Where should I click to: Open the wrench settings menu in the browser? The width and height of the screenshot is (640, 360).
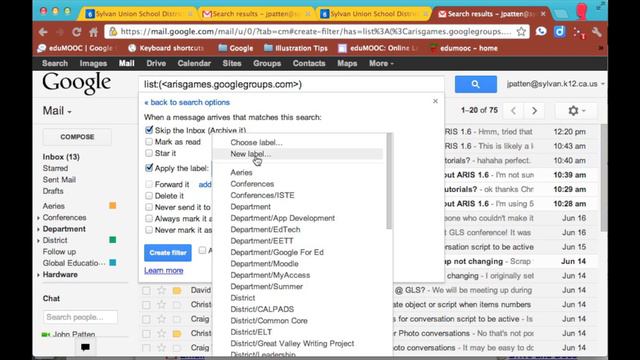pyautogui.click(x=596, y=32)
